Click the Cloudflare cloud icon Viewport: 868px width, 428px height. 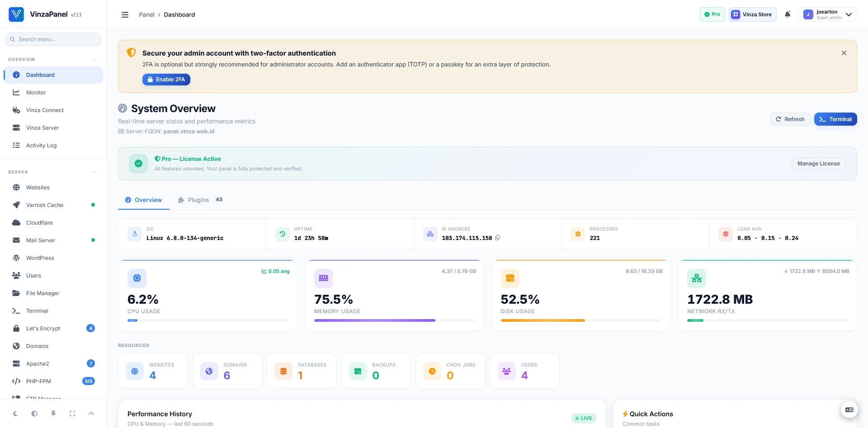(x=16, y=223)
